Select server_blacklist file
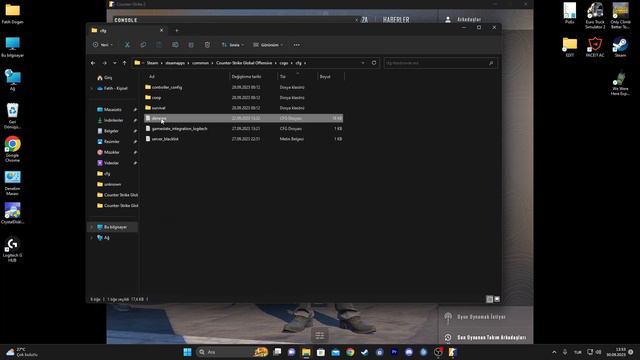Screen dimensions: 640x360 [243, 139]
